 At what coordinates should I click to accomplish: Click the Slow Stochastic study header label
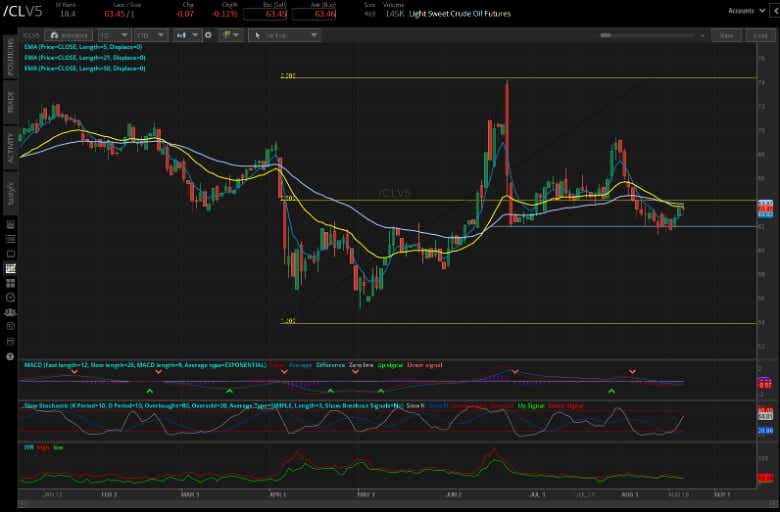point(213,406)
